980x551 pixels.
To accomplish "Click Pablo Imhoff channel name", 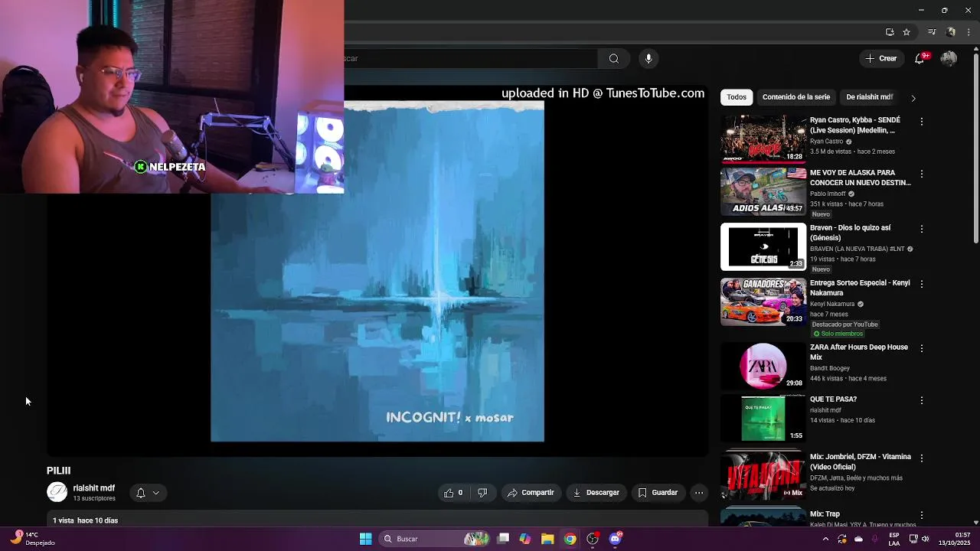I will (x=827, y=194).
